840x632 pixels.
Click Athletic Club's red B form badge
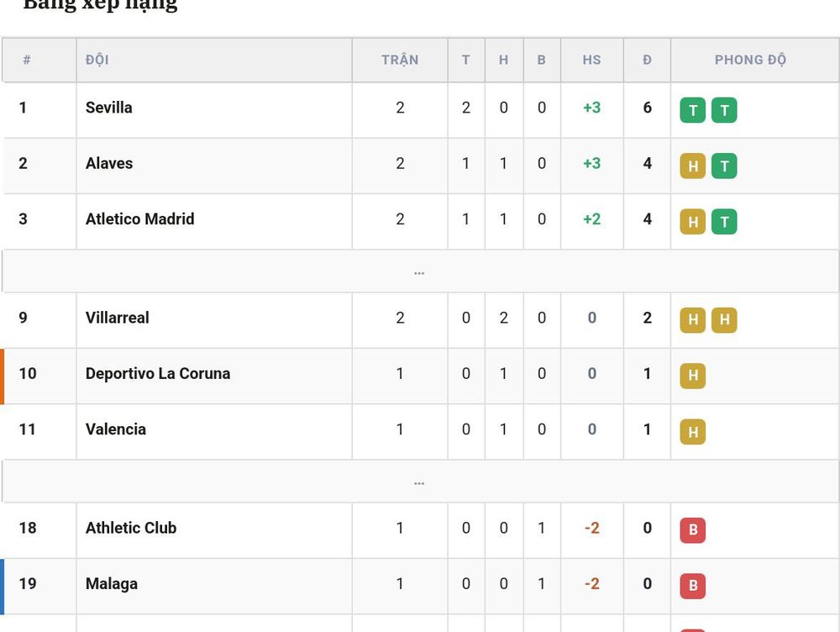[693, 530]
